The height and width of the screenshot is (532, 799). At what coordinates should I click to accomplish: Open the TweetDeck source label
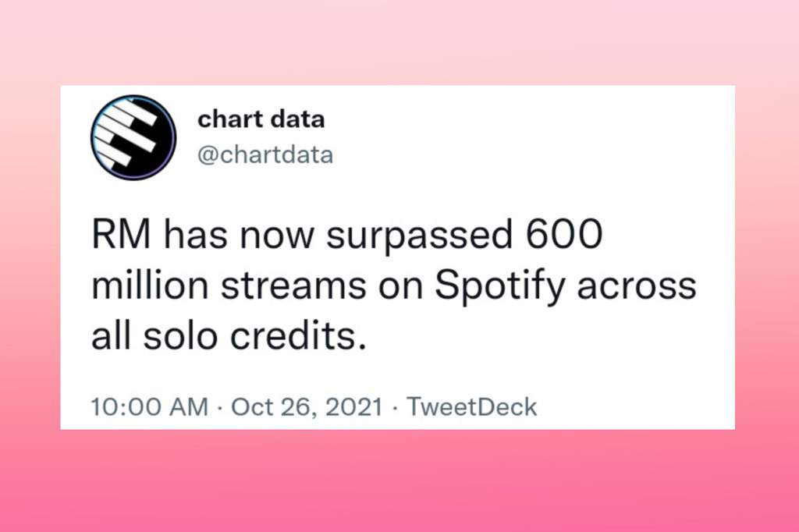click(x=472, y=406)
